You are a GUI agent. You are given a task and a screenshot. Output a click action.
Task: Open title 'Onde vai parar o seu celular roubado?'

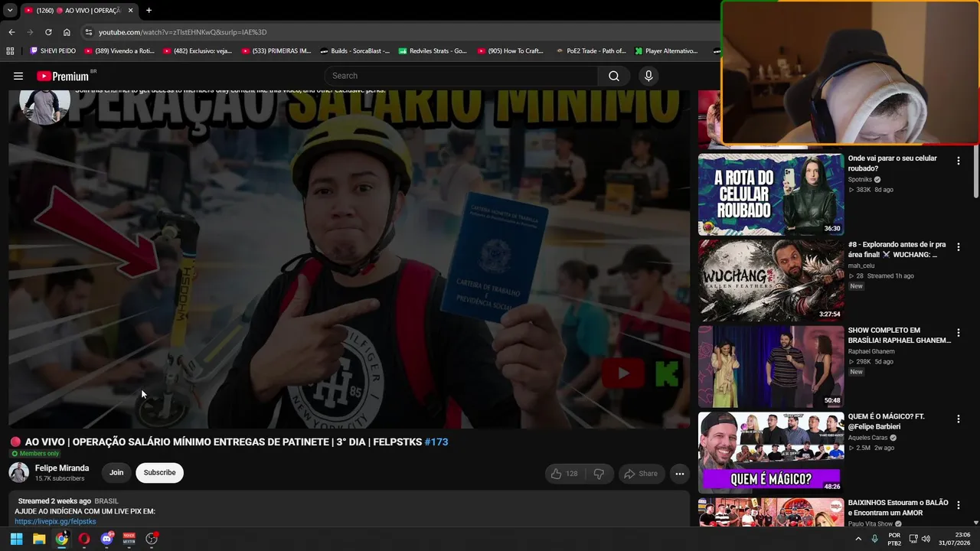click(893, 163)
